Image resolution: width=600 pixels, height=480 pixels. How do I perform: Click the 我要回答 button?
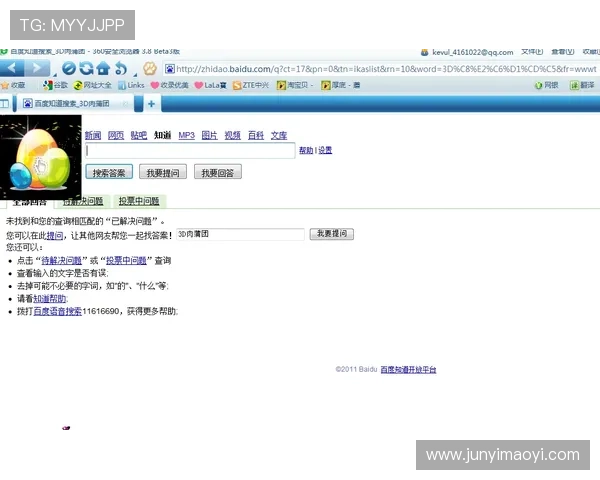coord(218,173)
